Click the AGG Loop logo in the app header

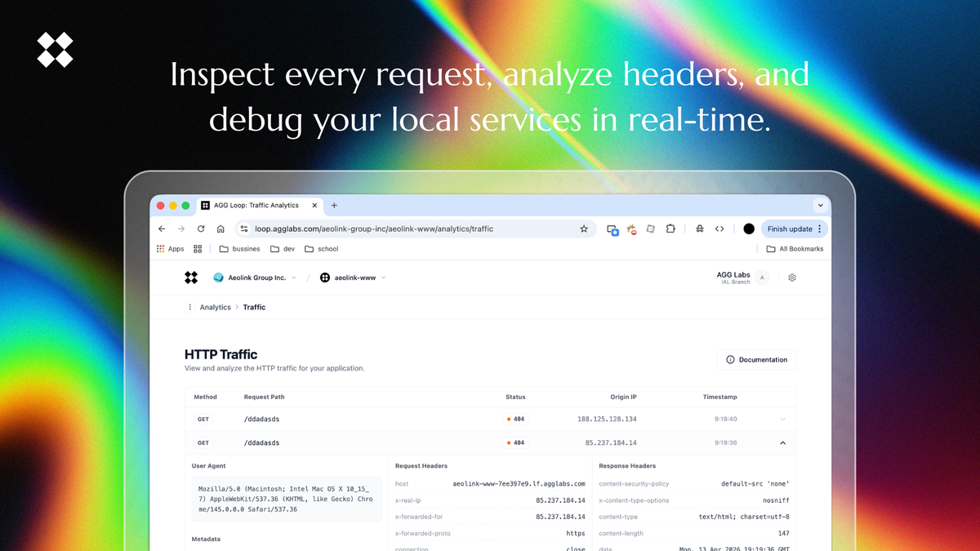191,278
